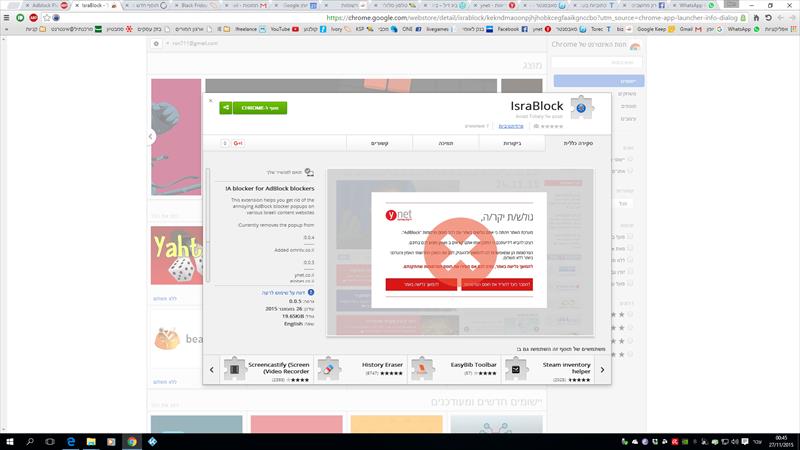Open the Screencastify extension
The height and width of the screenshot is (450, 800).
[x=267, y=370]
